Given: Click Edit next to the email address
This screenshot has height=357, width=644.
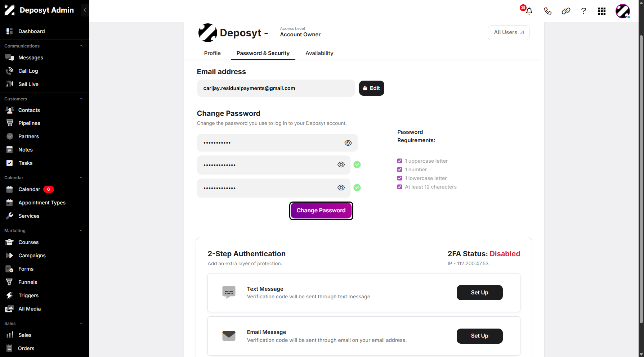Looking at the screenshot, I should point(372,88).
